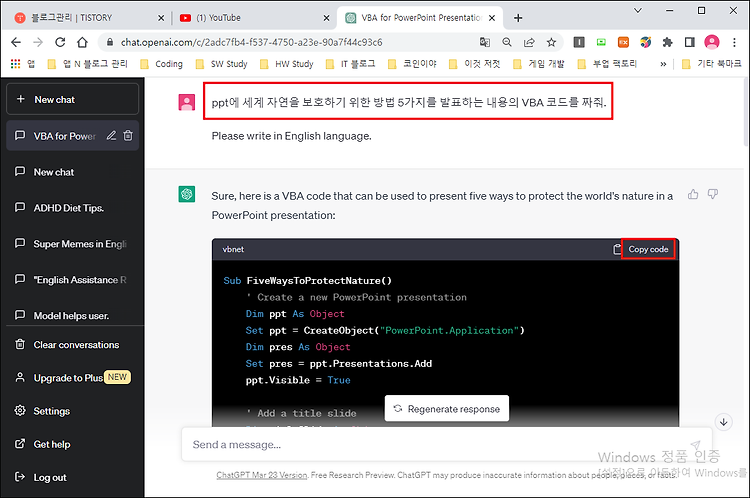Click the Google Translate icon in the address bar
This screenshot has width=750, height=498.
(485, 42)
